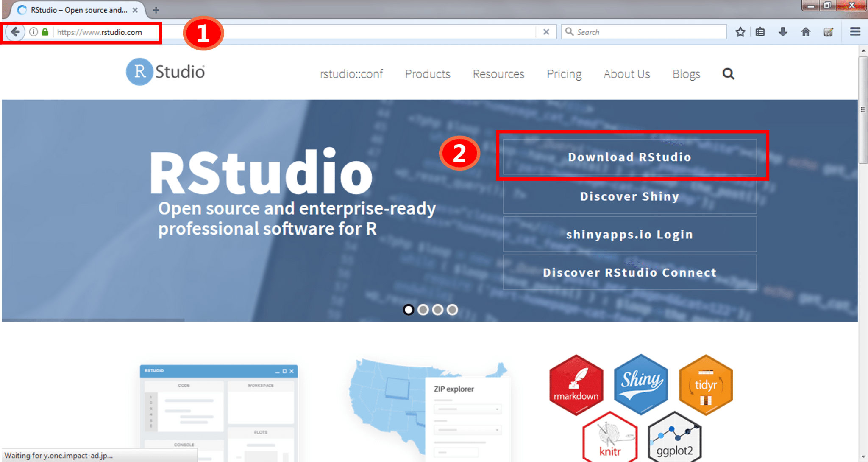This screenshot has height=462, width=868.
Task: Select the fourth carousel slide dot
Action: click(x=452, y=310)
